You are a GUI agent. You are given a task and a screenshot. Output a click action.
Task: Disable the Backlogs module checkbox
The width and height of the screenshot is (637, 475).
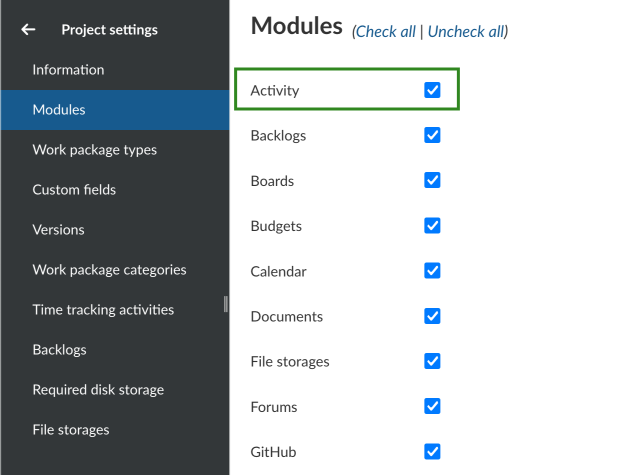click(x=432, y=135)
